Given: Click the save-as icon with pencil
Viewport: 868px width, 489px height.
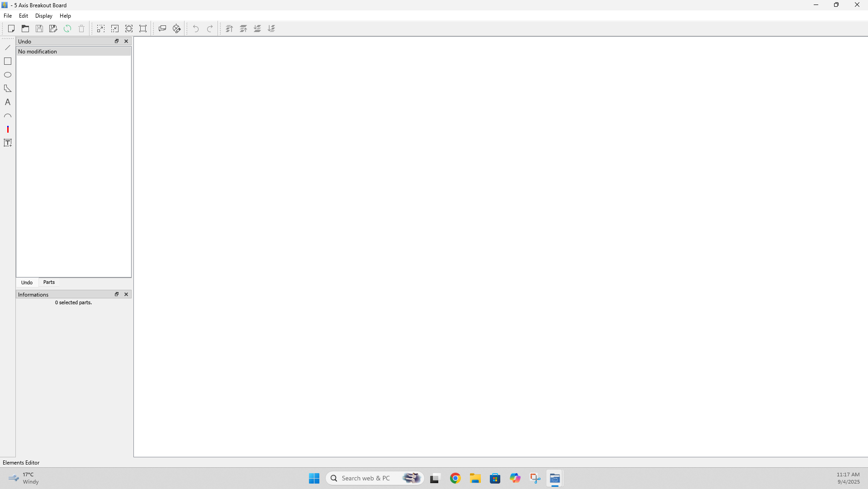Looking at the screenshot, I should point(53,29).
